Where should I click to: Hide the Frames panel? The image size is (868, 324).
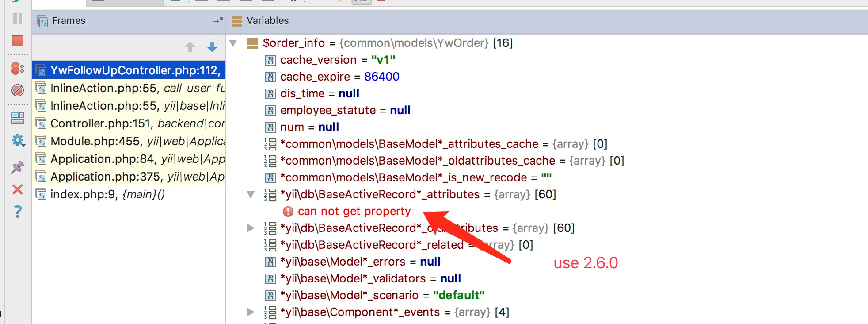point(217,21)
